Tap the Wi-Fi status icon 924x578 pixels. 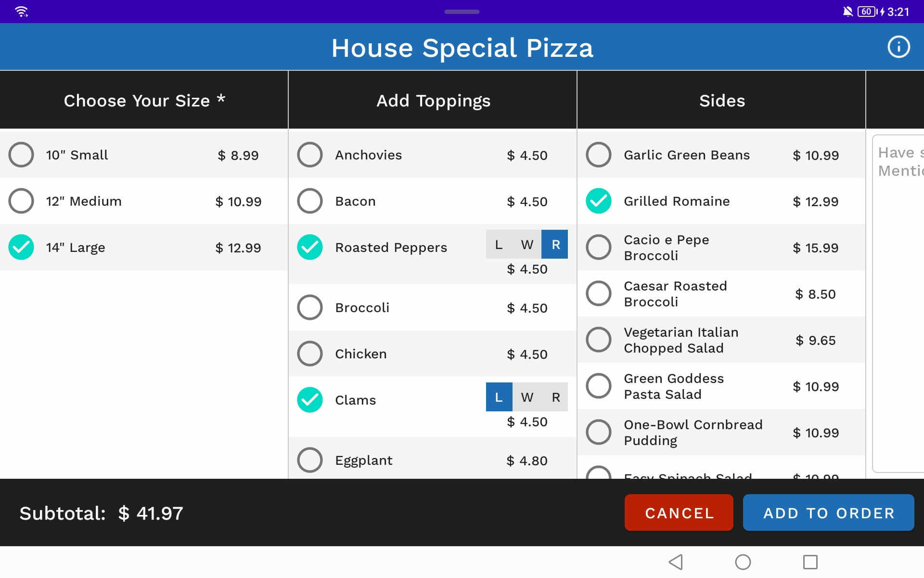(21, 12)
